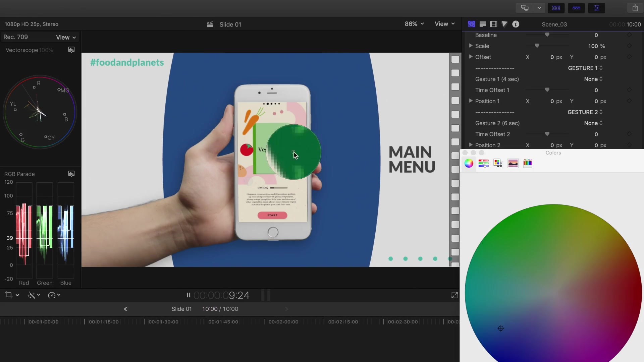Switch to Color Wheel tab in Colors

click(469, 163)
